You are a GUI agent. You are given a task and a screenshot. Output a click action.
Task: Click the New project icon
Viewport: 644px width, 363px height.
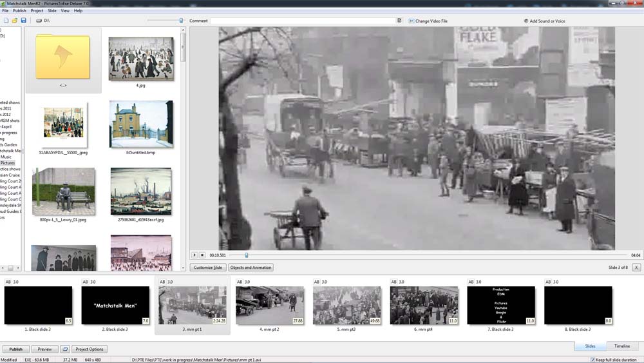(6, 21)
